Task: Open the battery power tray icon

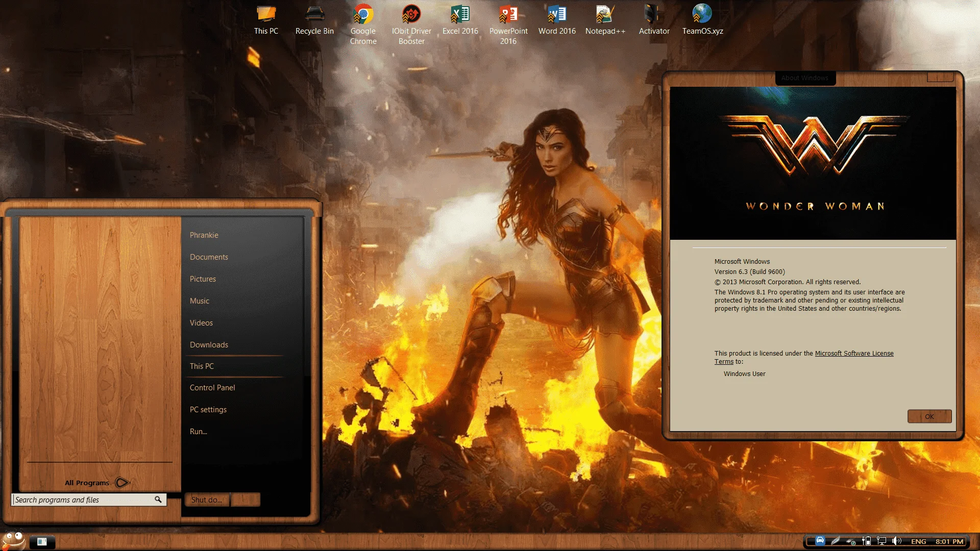Action: (866, 541)
